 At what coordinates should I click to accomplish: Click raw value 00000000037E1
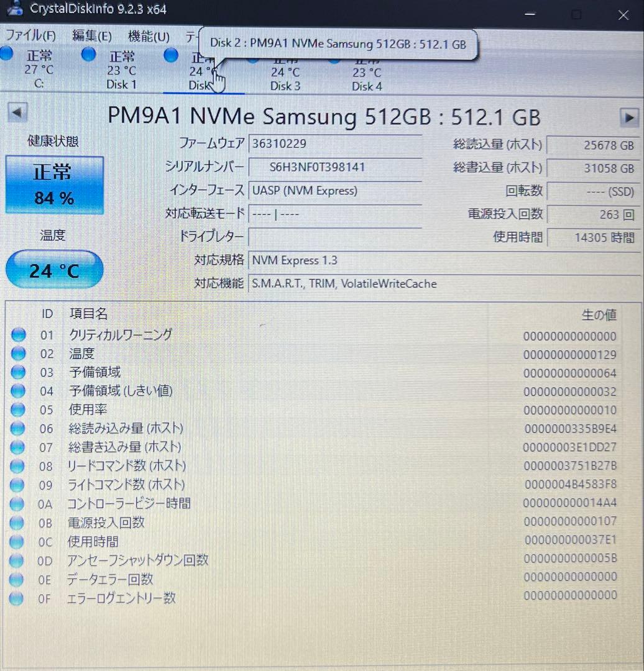[571, 540]
